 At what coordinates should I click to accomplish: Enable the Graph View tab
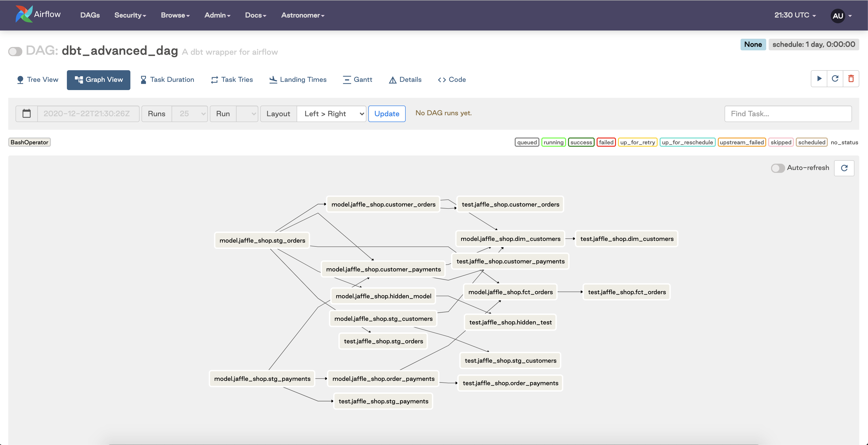click(x=98, y=79)
